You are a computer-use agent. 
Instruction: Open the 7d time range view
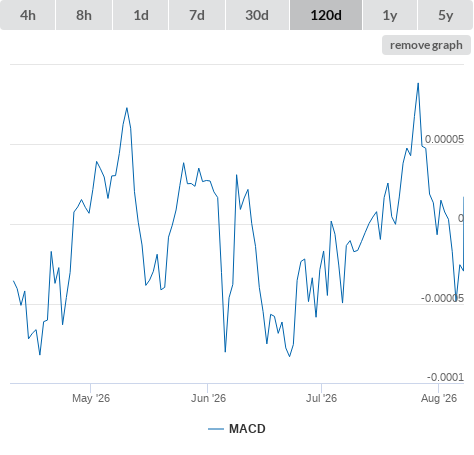(197, 15)
